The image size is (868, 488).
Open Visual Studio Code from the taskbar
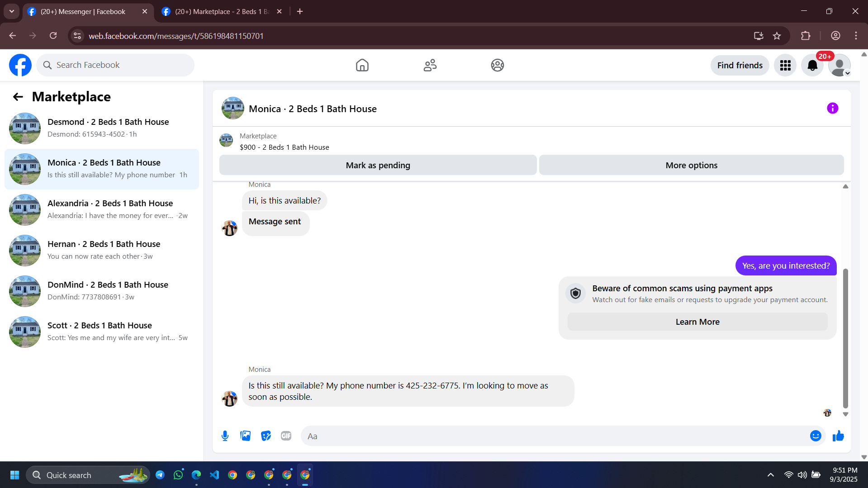[x=214, y=475]
